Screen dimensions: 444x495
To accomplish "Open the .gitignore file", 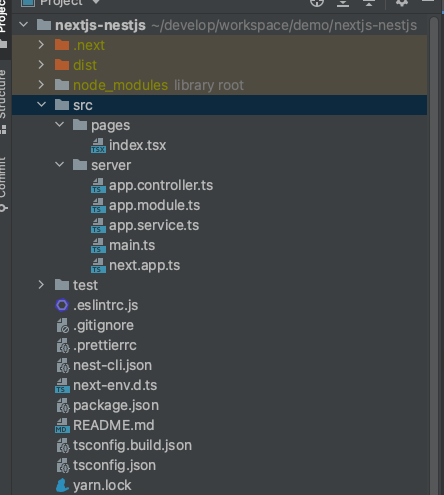I will (103, 326).
